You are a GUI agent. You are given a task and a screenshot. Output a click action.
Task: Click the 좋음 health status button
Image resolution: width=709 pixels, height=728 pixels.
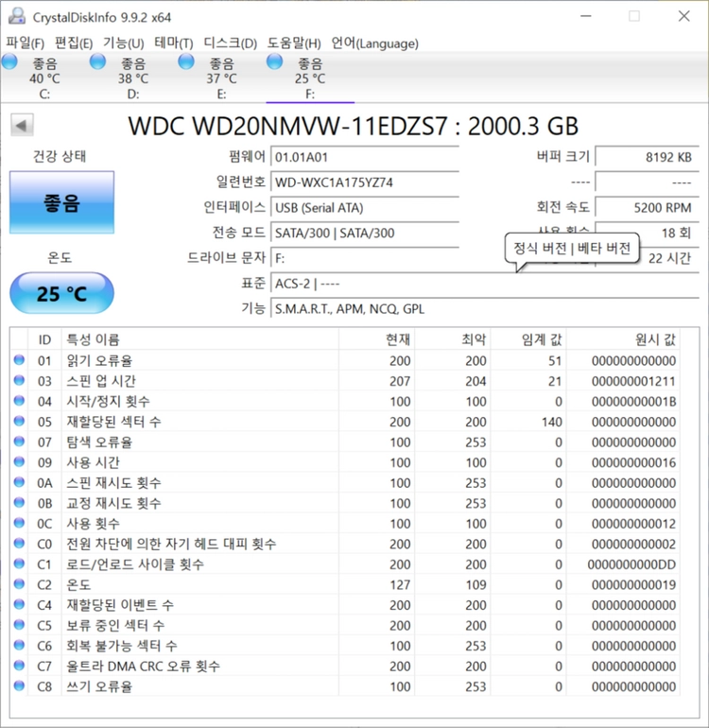pos(61,202)
